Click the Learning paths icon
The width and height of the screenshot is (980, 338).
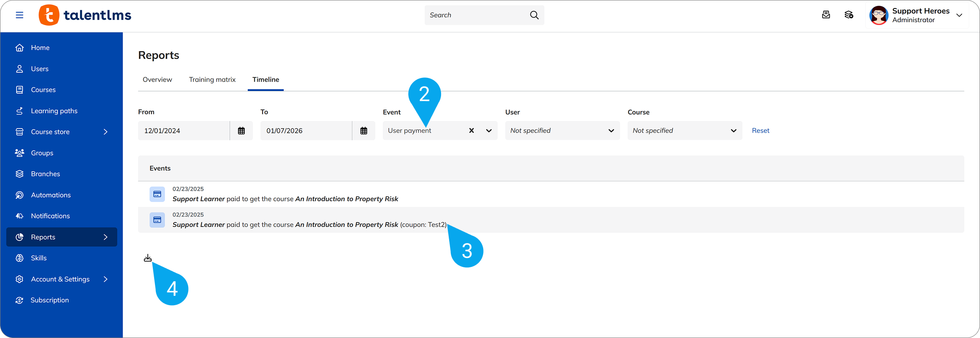(20, 111)
